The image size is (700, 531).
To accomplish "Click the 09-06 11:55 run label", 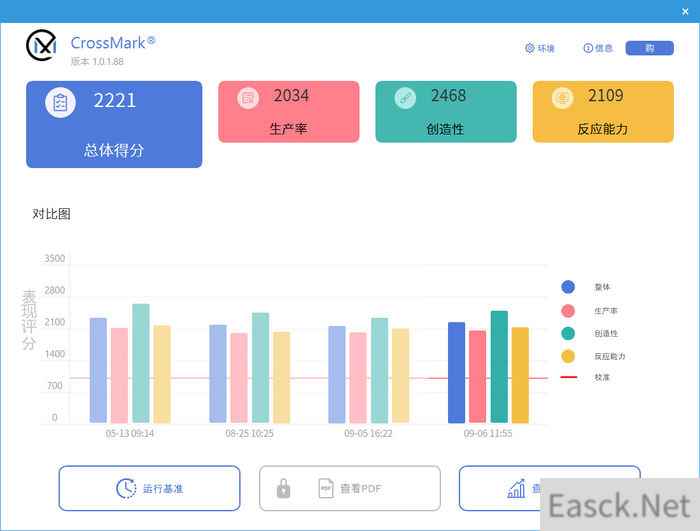I will 488,433.
